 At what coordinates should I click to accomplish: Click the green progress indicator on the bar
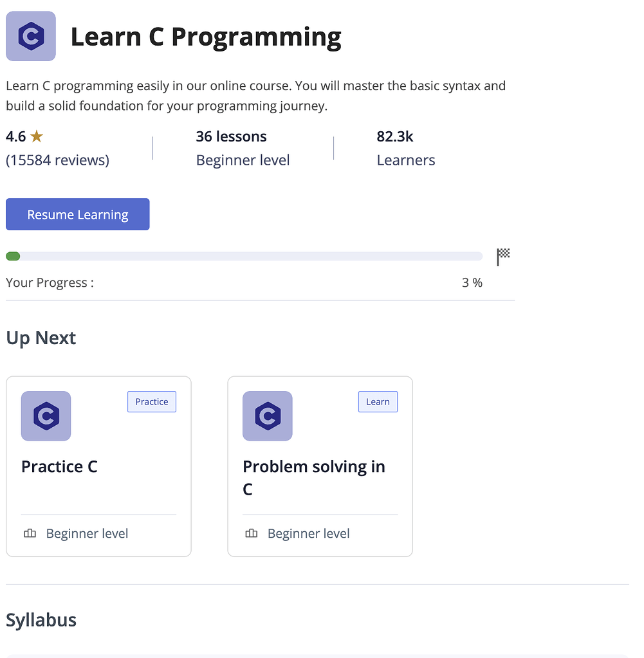click(13, 256)
